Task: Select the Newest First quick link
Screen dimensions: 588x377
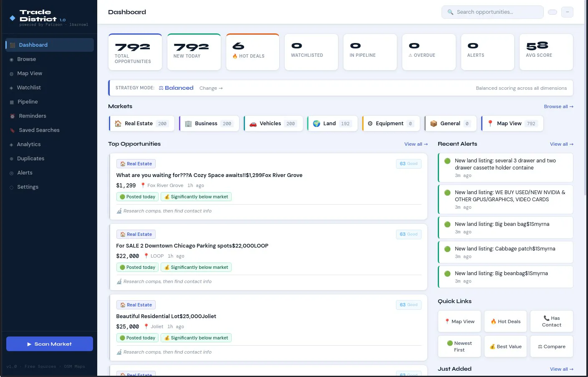Action: click(x=459, y=347)
